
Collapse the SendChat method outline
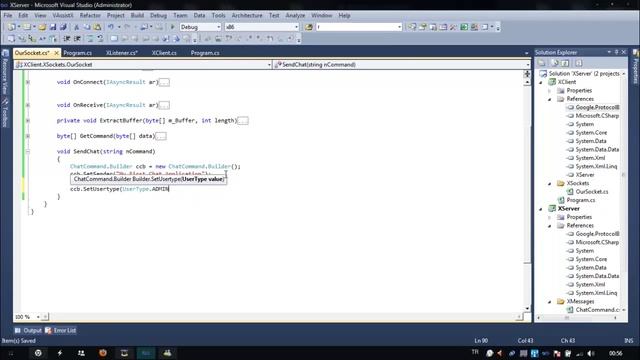(28, 151)
